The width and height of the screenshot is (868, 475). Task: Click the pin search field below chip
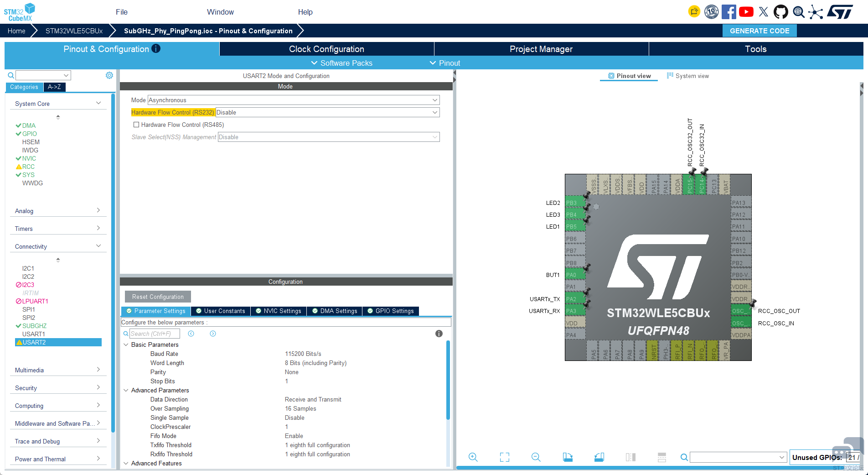(x=738, y=457)
